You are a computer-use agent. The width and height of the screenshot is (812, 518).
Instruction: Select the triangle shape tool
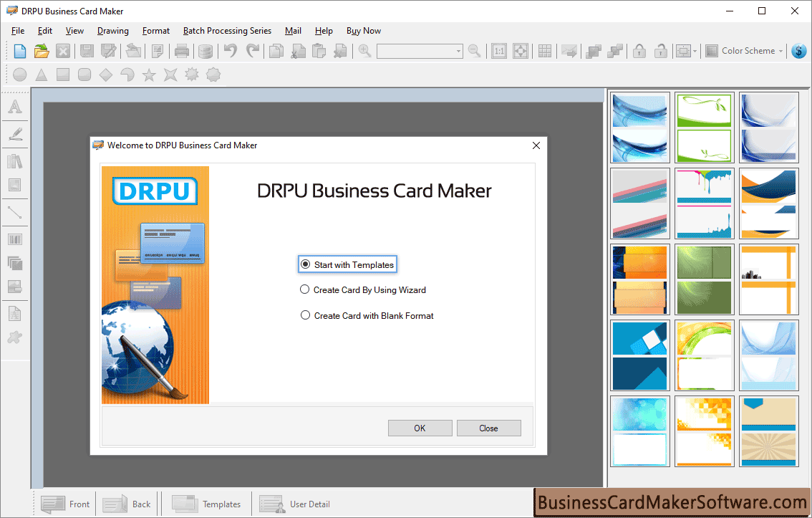point(42,75)
